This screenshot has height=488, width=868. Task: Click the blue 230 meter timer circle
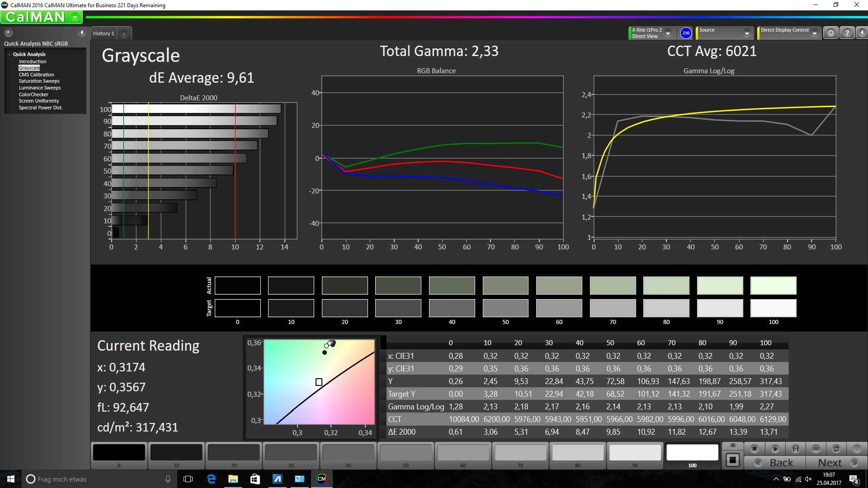coord(686,33)
